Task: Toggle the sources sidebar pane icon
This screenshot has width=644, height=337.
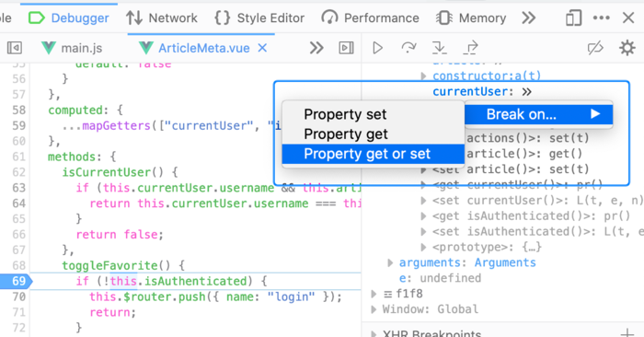Action: coord(15,48)
